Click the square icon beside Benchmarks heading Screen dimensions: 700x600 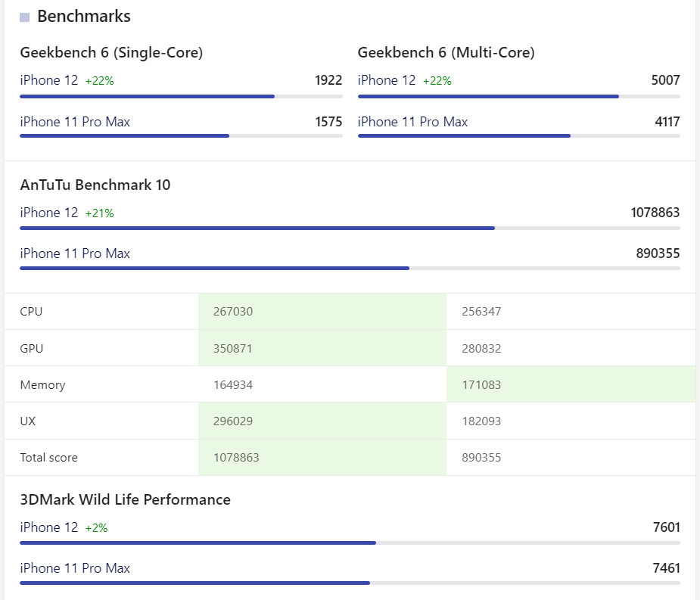tap(24, 17)
